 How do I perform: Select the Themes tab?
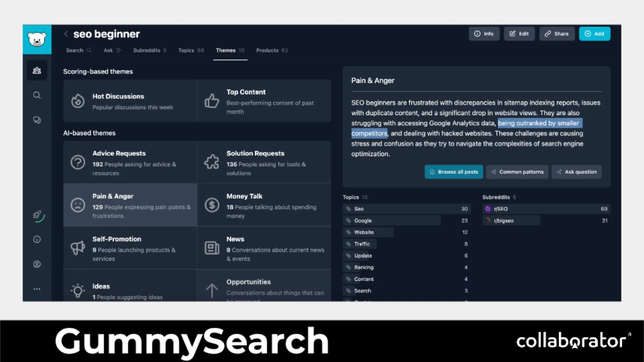point(230,50)
